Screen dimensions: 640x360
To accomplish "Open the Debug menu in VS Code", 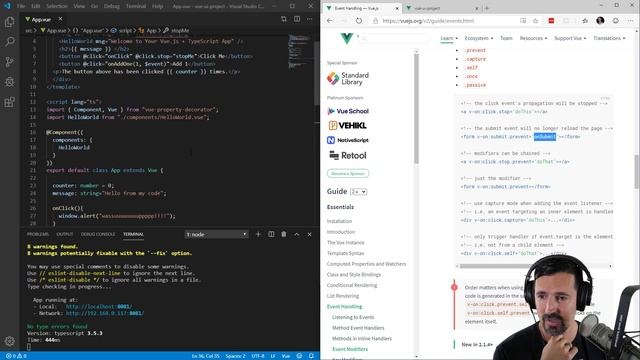I will pos(111,6).
